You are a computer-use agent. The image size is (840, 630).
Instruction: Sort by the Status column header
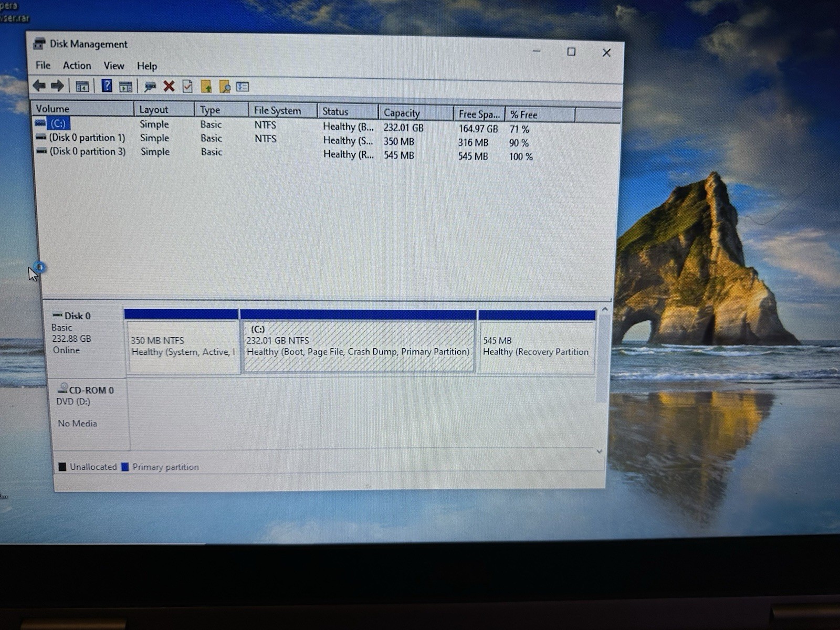pyautogui.click(x=348, y=111)
